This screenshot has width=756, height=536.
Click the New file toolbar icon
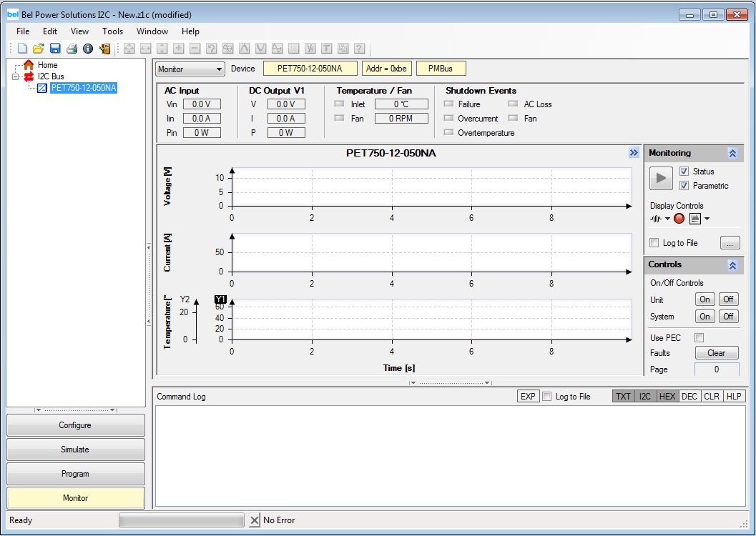coord(22,49)
